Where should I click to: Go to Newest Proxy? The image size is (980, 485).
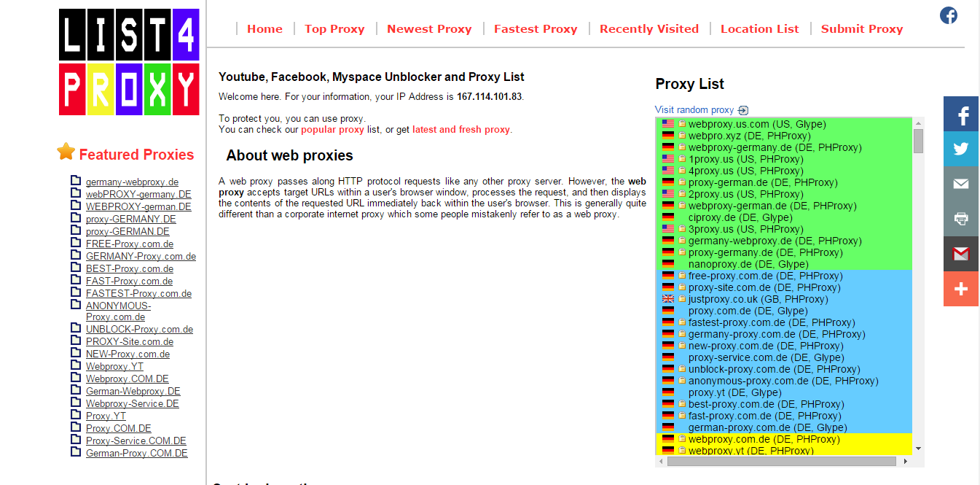click(429, 29)
